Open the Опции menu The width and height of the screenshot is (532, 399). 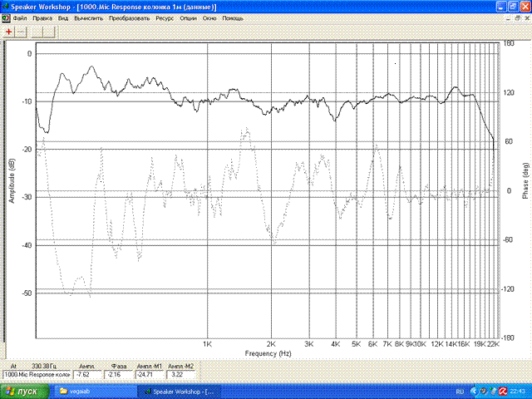[x=188, y=18]
